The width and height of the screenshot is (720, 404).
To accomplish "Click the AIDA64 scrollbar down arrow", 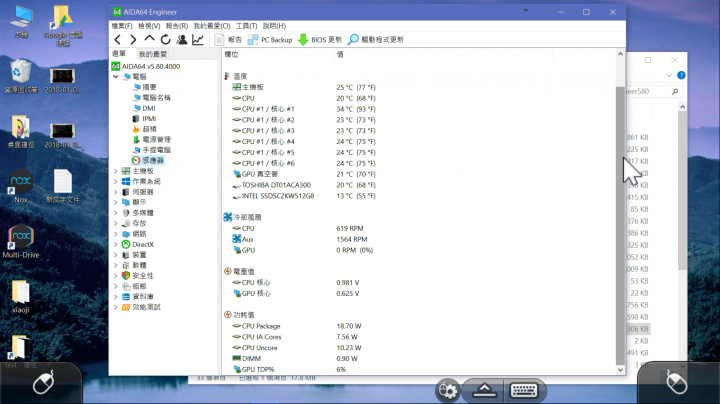I will coord(620,370).
